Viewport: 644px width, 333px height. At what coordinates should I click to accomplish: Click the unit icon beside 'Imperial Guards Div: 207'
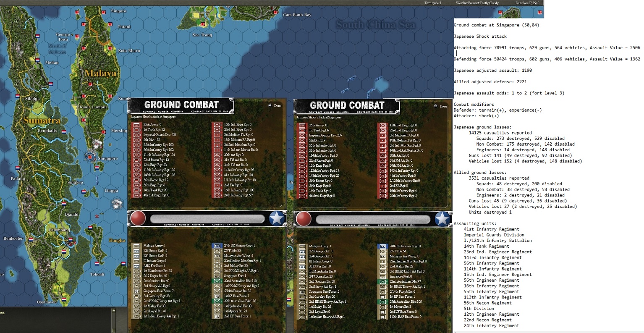click(302, 135)
